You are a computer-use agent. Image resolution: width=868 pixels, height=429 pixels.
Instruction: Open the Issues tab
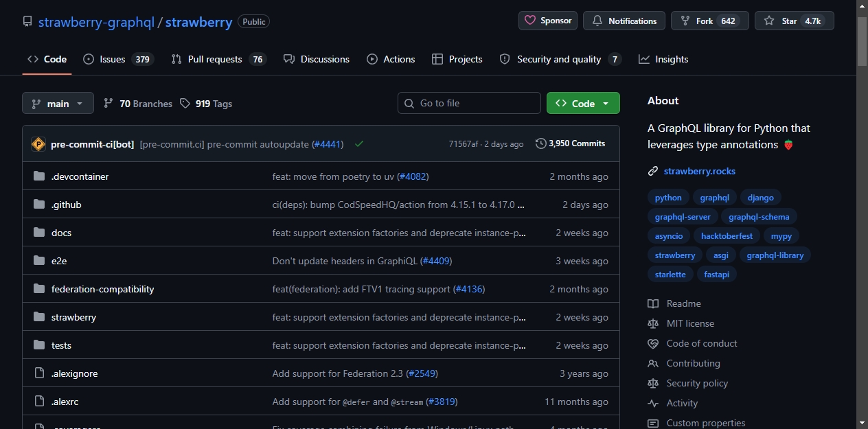[x=117, y=59]
